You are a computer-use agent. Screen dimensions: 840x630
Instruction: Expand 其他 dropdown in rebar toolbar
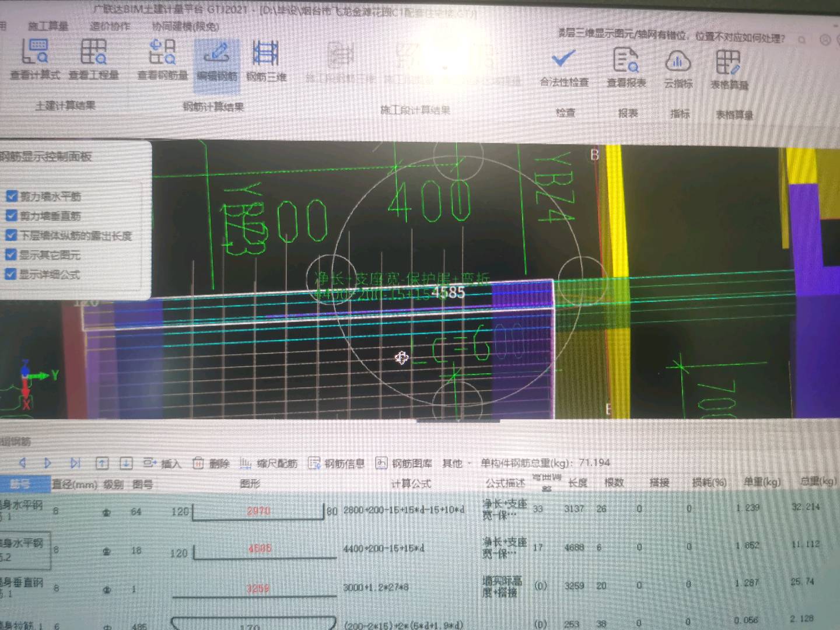(x=456, y=463)
